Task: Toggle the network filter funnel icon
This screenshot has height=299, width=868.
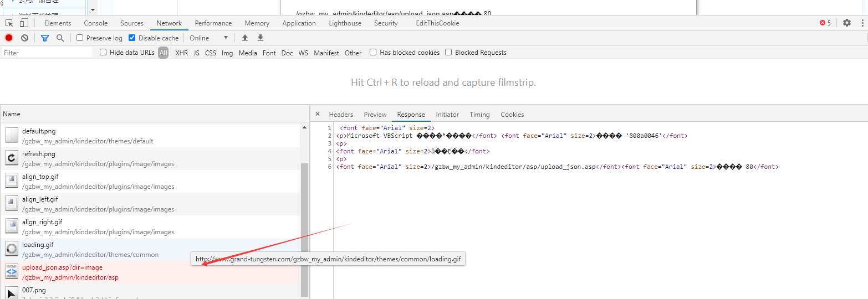Action: tap(45, 38)
